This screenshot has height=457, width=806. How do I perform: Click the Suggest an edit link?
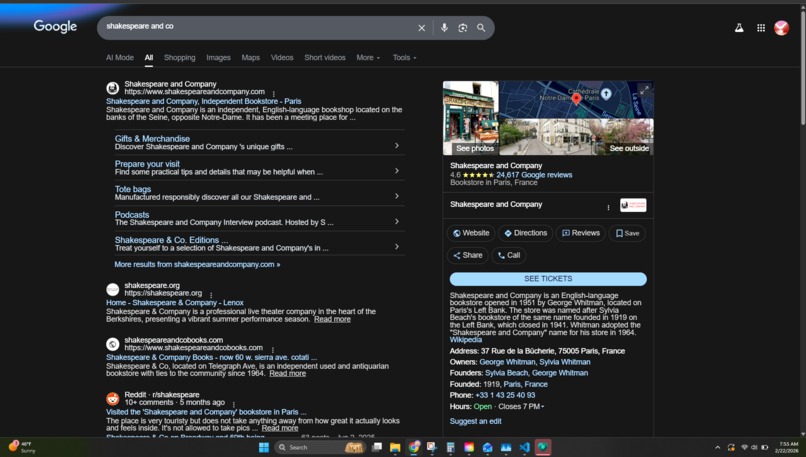[475, 421]
